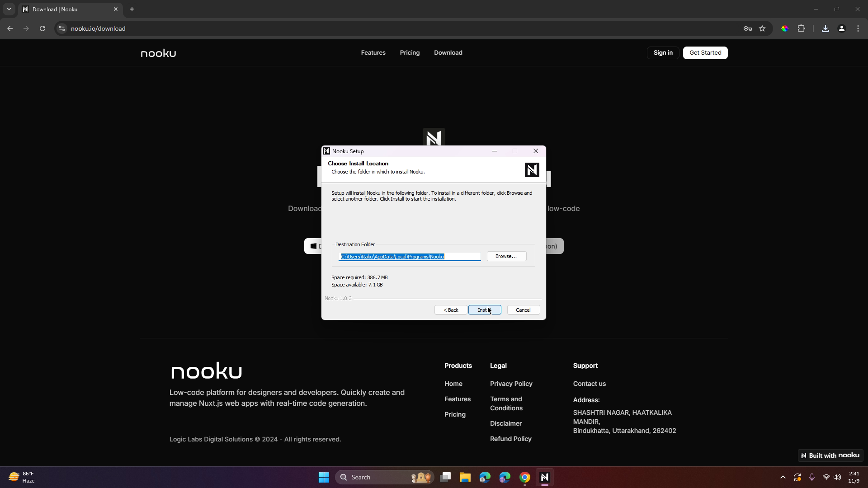Bookmark the page via the star icon
The image size is (868, 488).
pyautogui.click(x=763, y=28)
